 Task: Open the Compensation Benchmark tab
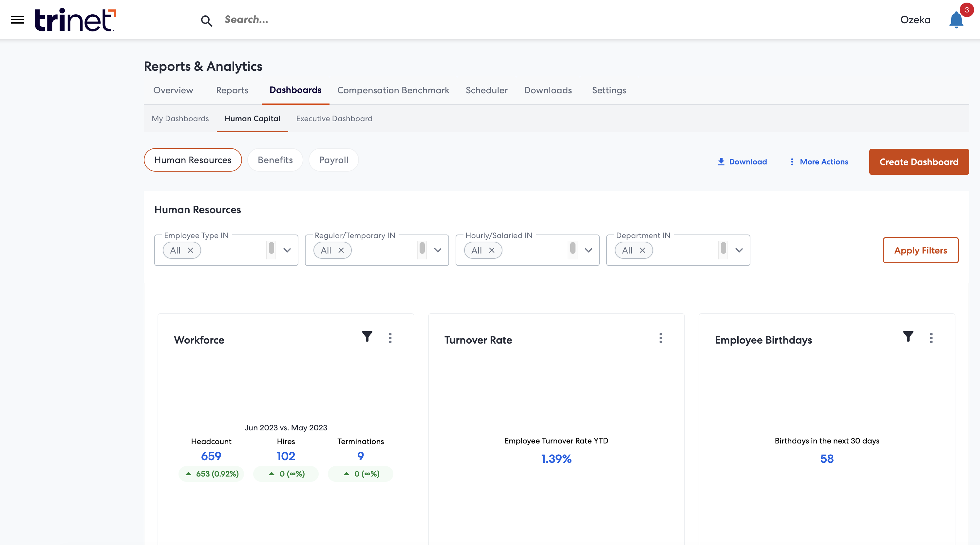393,90
